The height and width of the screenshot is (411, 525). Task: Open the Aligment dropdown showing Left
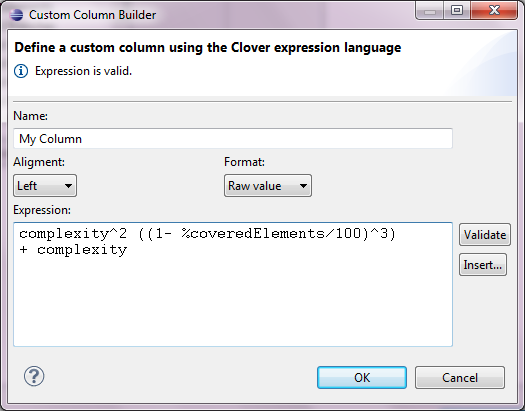(x=45, y=185)
